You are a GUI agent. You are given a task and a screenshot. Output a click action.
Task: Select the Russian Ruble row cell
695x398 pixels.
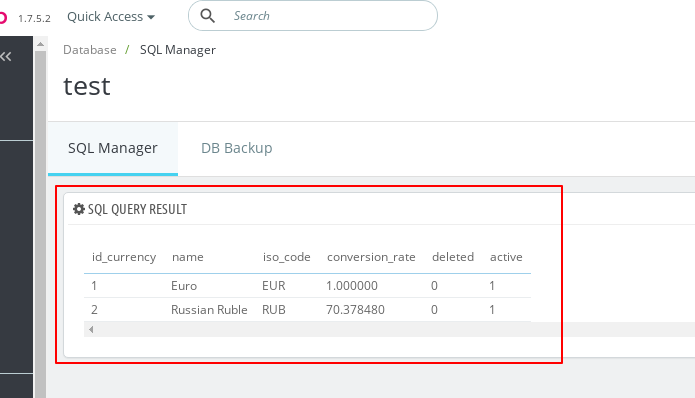209,310
